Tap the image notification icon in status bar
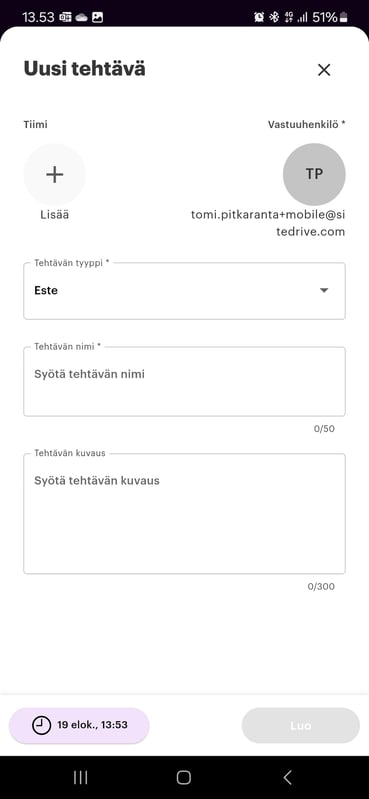Screen dimensions: 369x799 pyautogui.click(x=97, y=17)
